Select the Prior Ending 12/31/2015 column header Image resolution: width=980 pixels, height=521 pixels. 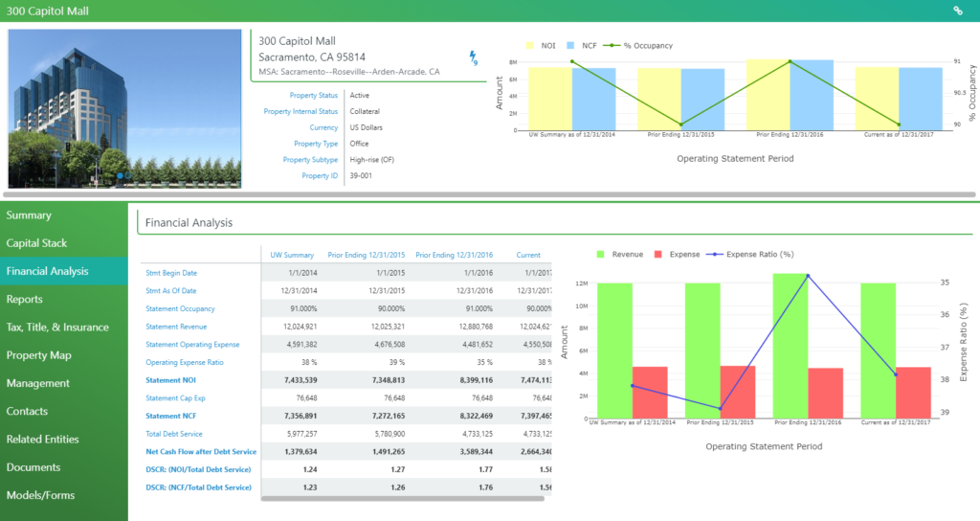point(366,255)
